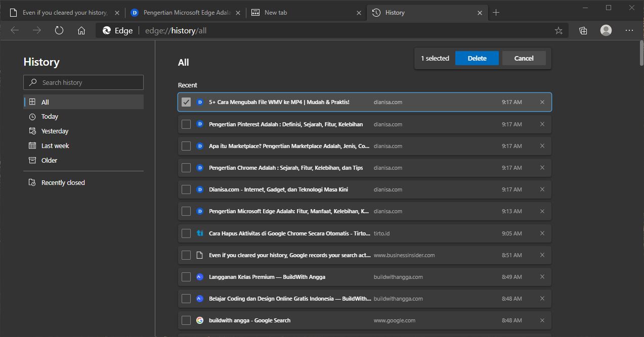Switch to the Today history filter

click(51, 116)
